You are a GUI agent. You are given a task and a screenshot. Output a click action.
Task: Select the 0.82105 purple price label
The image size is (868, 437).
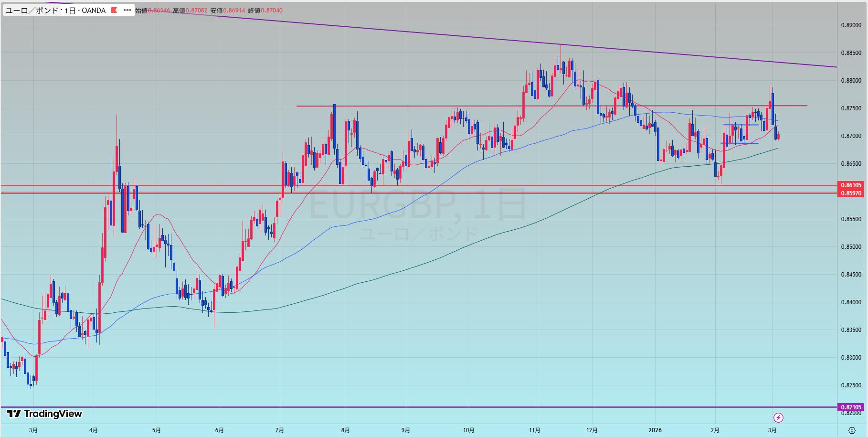[x=851, y=407]
